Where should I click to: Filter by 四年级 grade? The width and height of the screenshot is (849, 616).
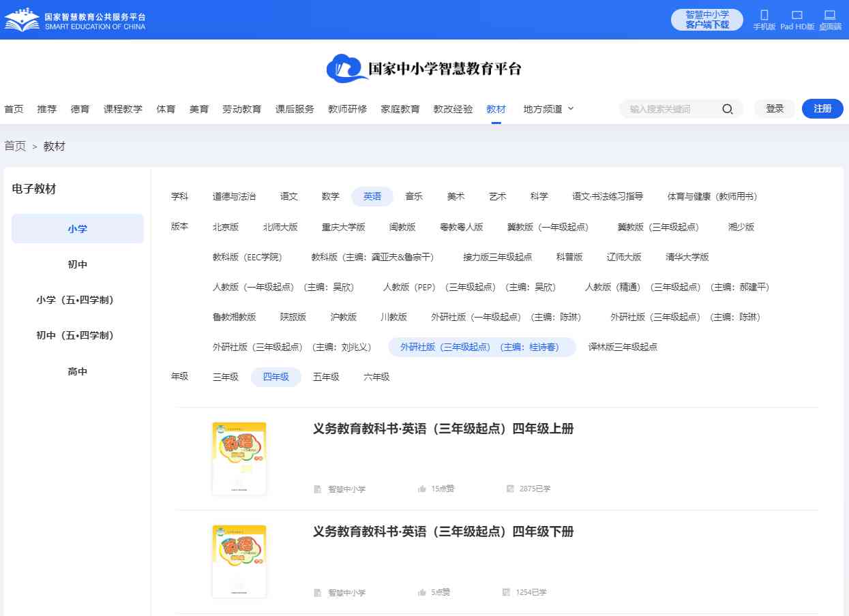pyautogui.click(x=276, y=377)
